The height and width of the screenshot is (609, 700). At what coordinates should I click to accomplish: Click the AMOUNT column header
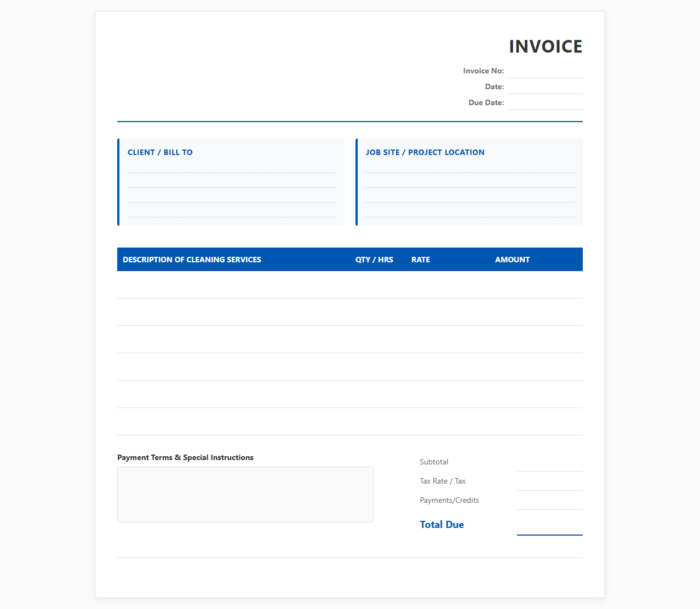[512, 260]
